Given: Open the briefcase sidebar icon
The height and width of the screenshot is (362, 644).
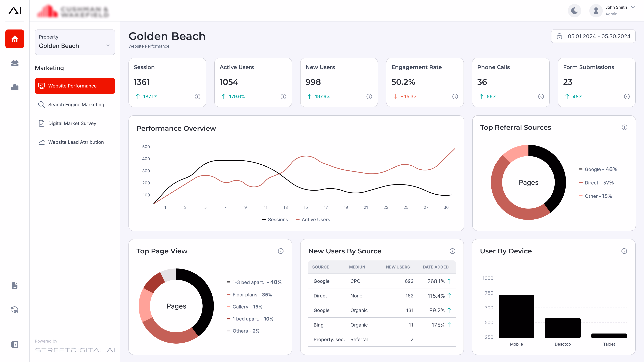Looking at the screenshot, I should click(x=15, y=63).
